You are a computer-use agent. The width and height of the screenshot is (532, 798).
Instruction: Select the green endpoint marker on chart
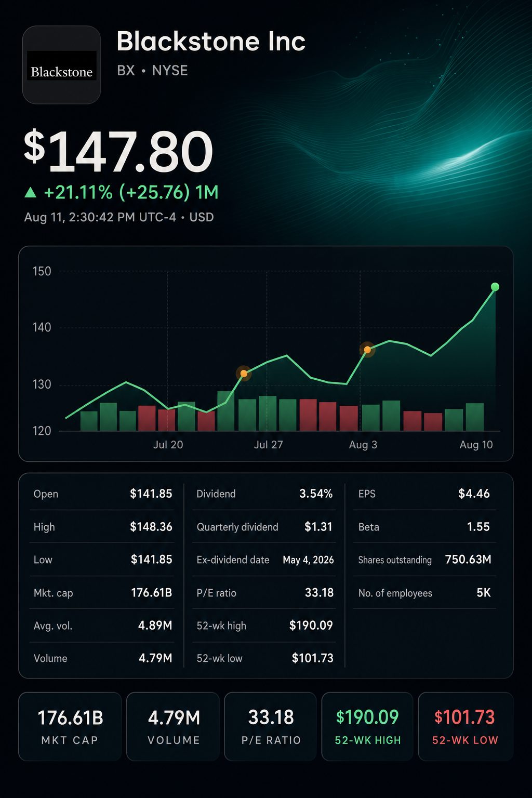point(495,287)
